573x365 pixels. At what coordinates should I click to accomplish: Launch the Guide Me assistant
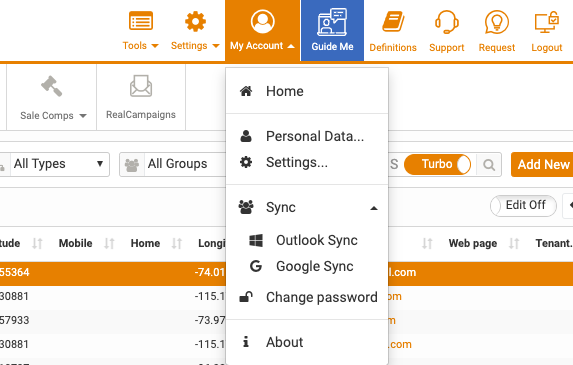point(332,30)
